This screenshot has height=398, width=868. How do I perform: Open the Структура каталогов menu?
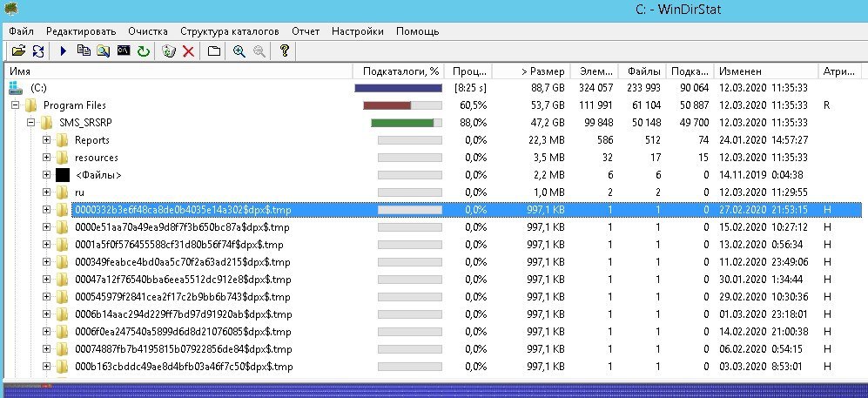pos(230,31)
